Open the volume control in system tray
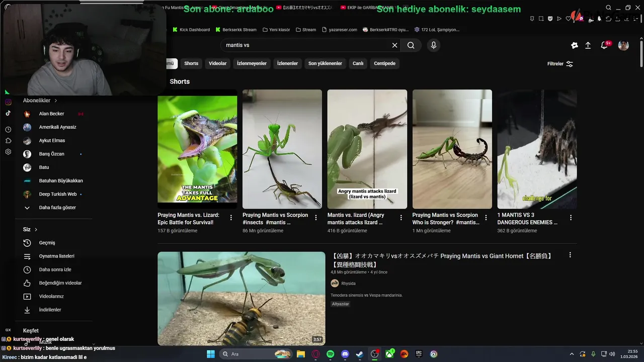The height and width of the screenshot is (362, 644). (x=612, y=354)
